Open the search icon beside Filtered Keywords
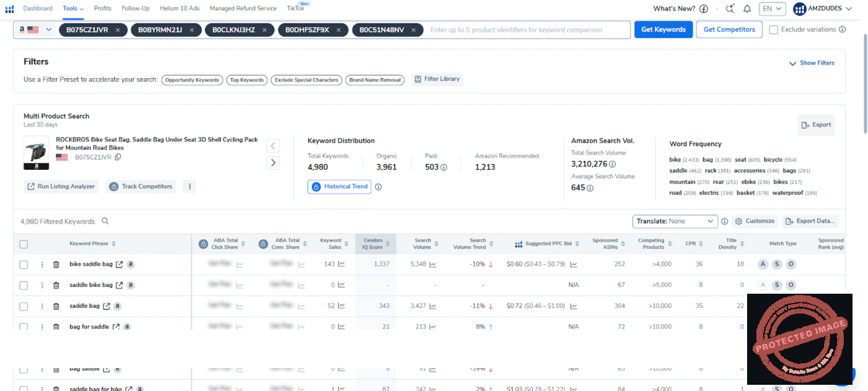868x391 pixels. (x=105, y=221)
